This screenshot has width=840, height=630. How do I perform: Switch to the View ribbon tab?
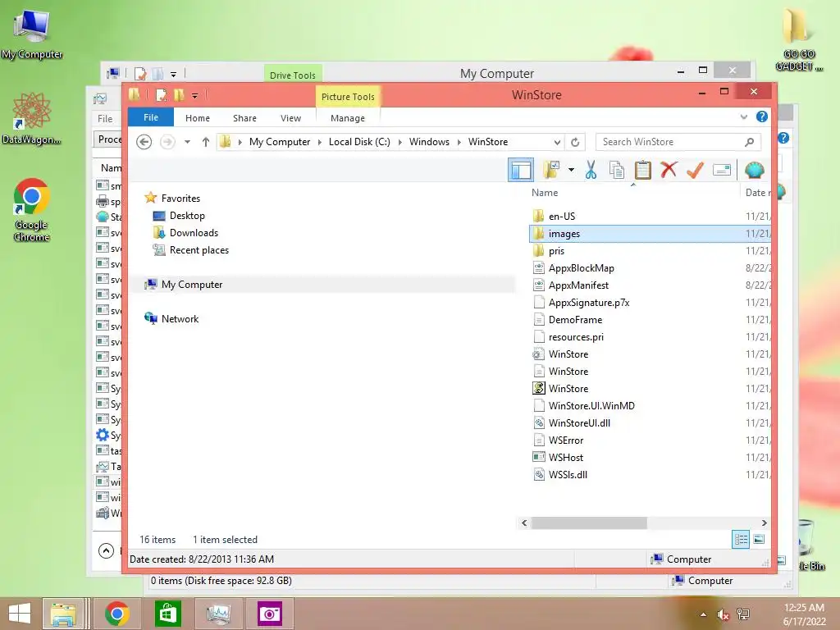point(291,118)
